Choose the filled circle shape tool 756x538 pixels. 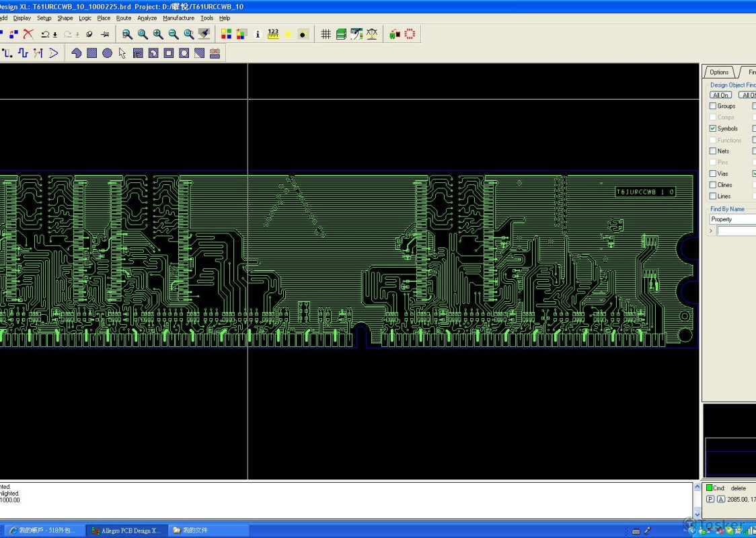(x=107, y=53)
